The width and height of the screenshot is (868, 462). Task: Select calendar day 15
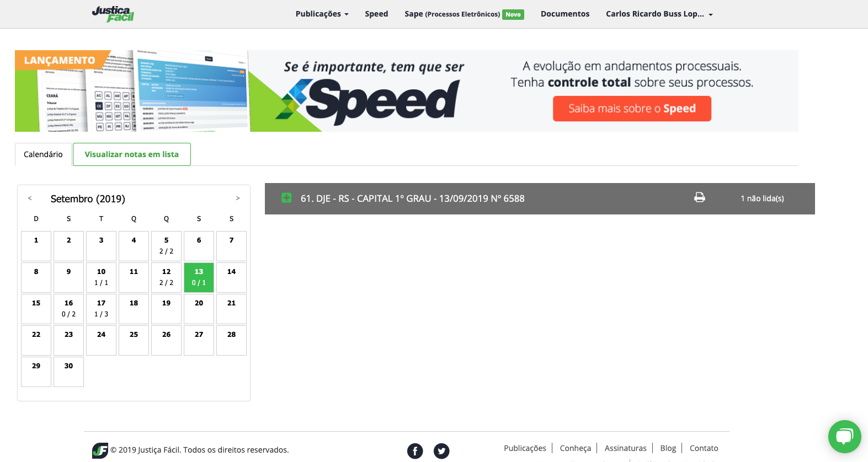pyautogui.click(x=36, y=309)
